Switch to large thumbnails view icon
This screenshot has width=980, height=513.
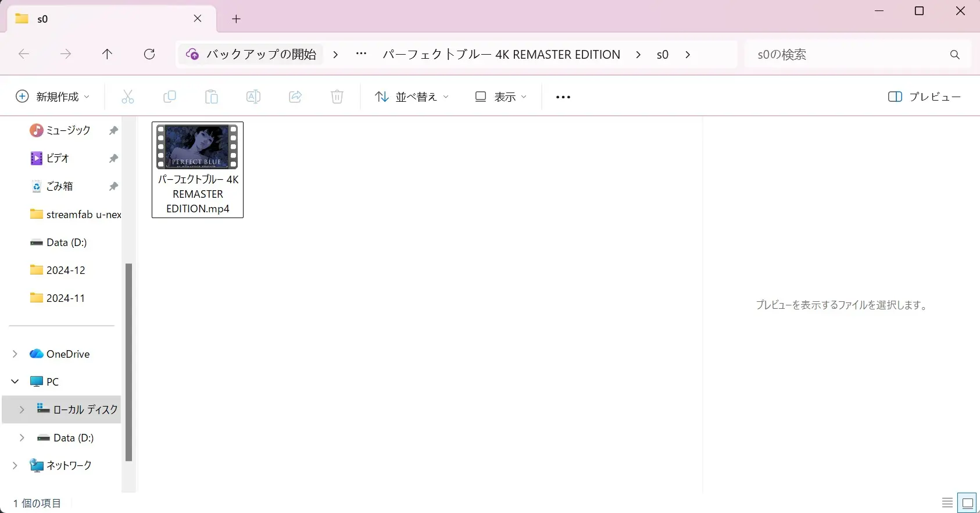968,503
